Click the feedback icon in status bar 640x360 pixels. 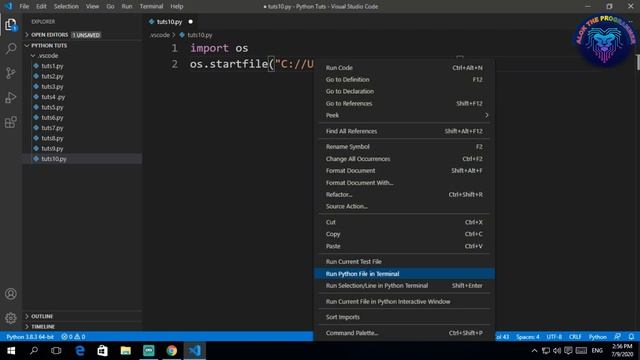point(617,337)
